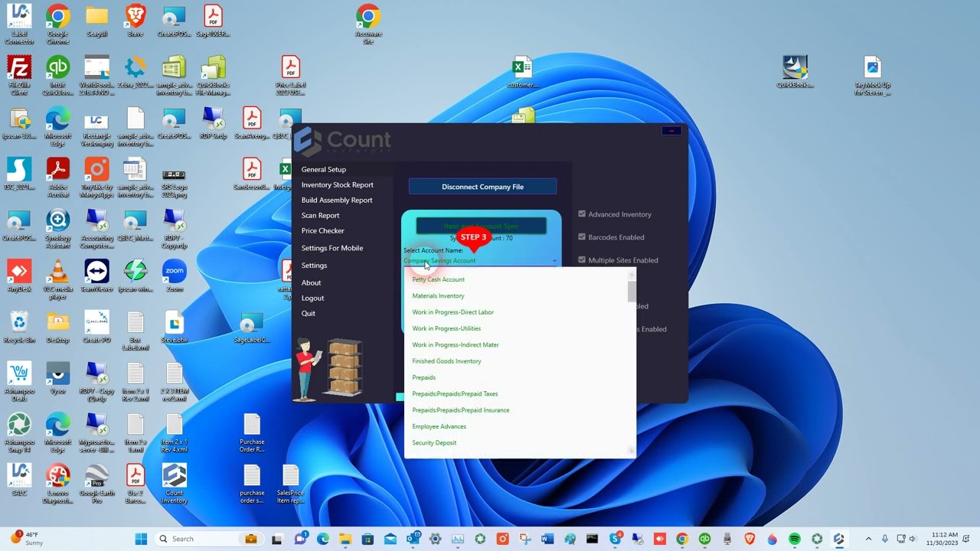Open the About sidebar item
This screenshot has width=980, height=551.
(x=311, y=282)
